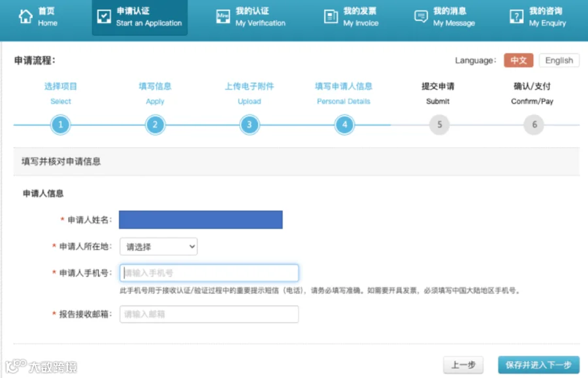
Task: Click the 申请人信息 heading
Action: (x=43, y=194)
